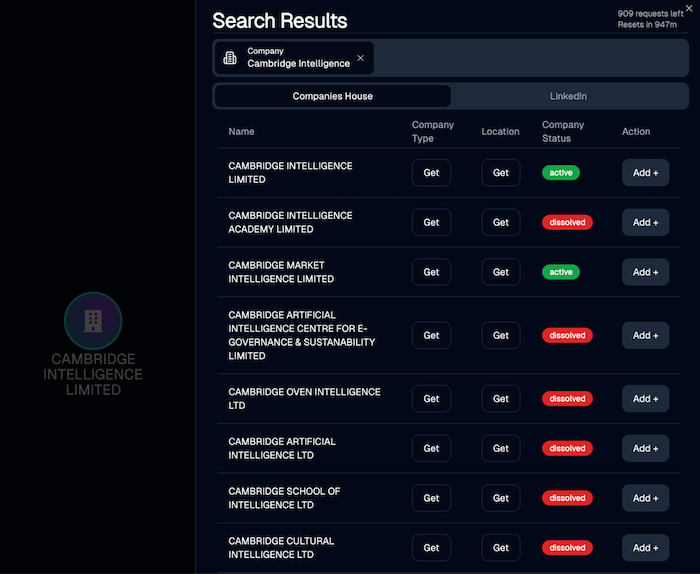Click 'CAMBRIDGE SCHOOL OF INTELLIGENCE LTD' name text
The image size is (700, 574).
pyautogui.click(x=284, y=498)
